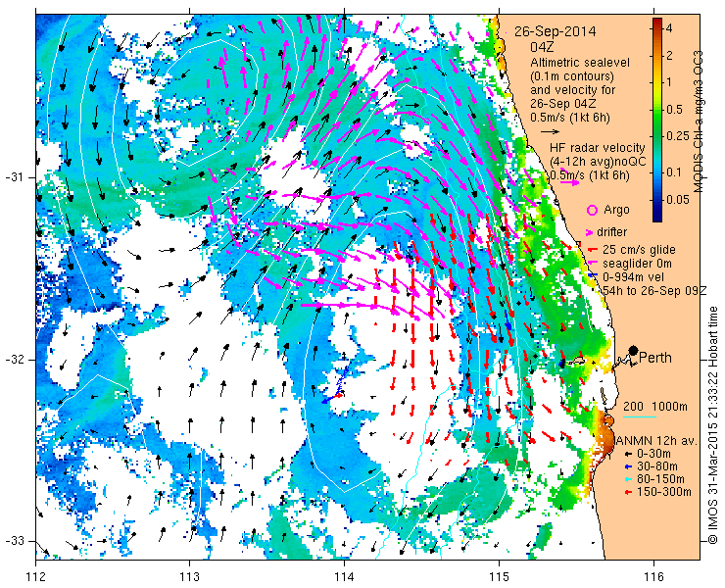The width and height of the screenshot is (725, 588).
Task: Click the '54h to 26-Sep 09Z' legend text
Action: pos(655,290)
